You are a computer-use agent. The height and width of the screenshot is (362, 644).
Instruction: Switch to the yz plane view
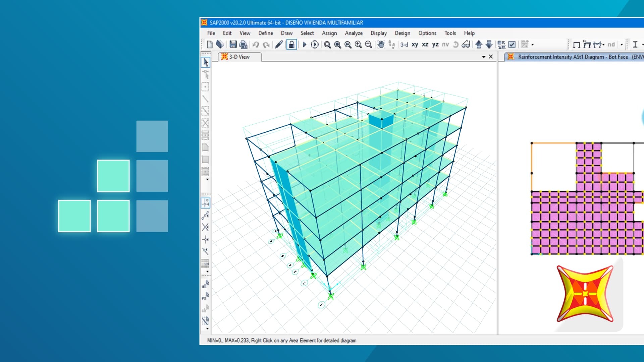pos(435,44)
